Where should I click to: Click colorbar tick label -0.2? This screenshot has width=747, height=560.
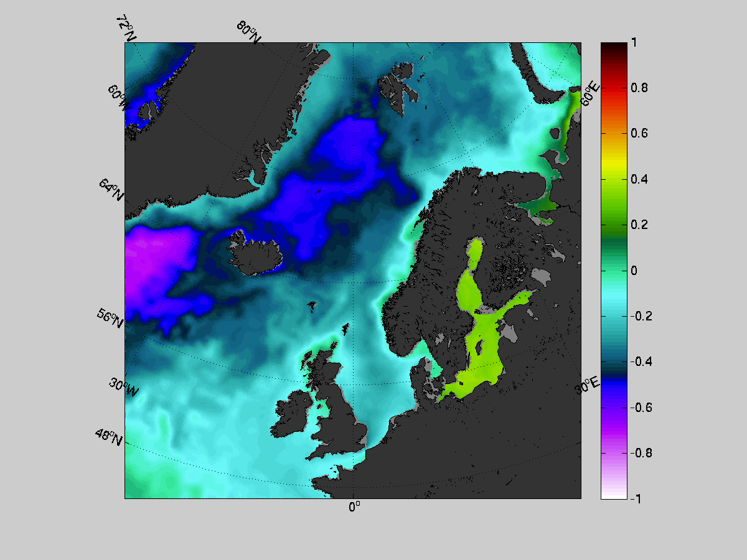click(641, 316)
